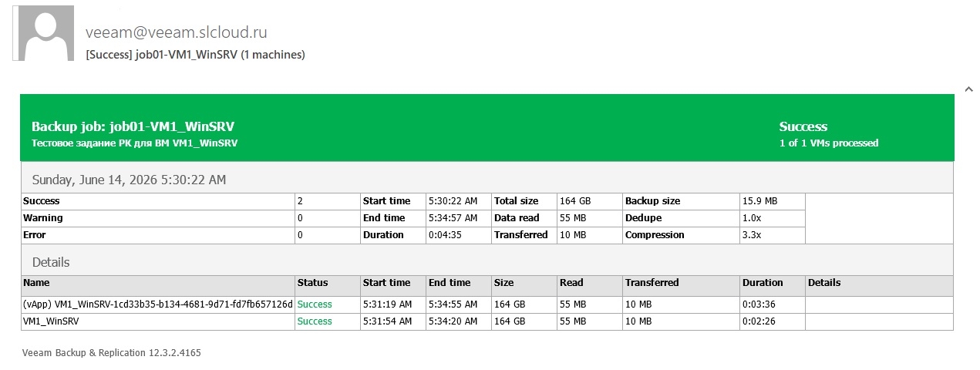Click the Details section heading
The height and width of the screenshot is (370, 980).
[x=51, y=262]
